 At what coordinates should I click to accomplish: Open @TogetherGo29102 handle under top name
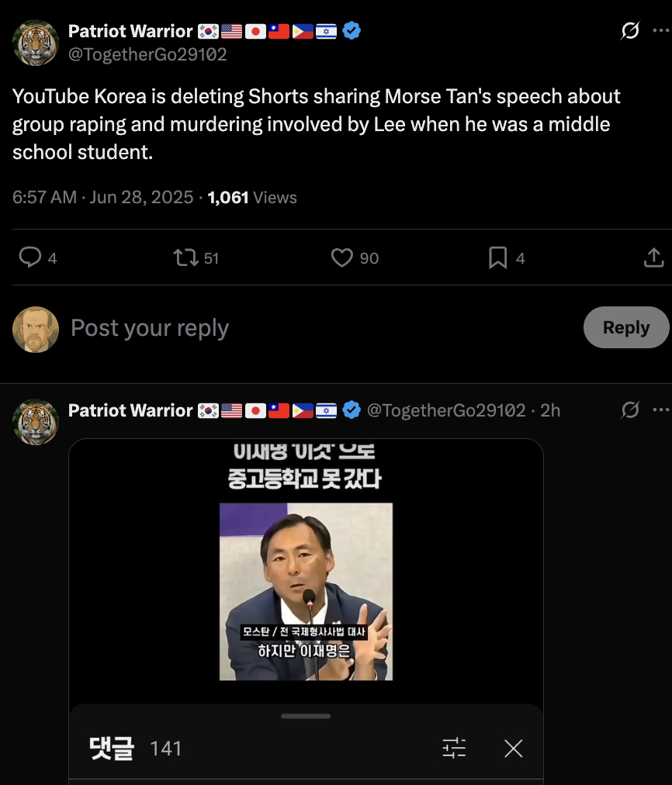(147, 54)
